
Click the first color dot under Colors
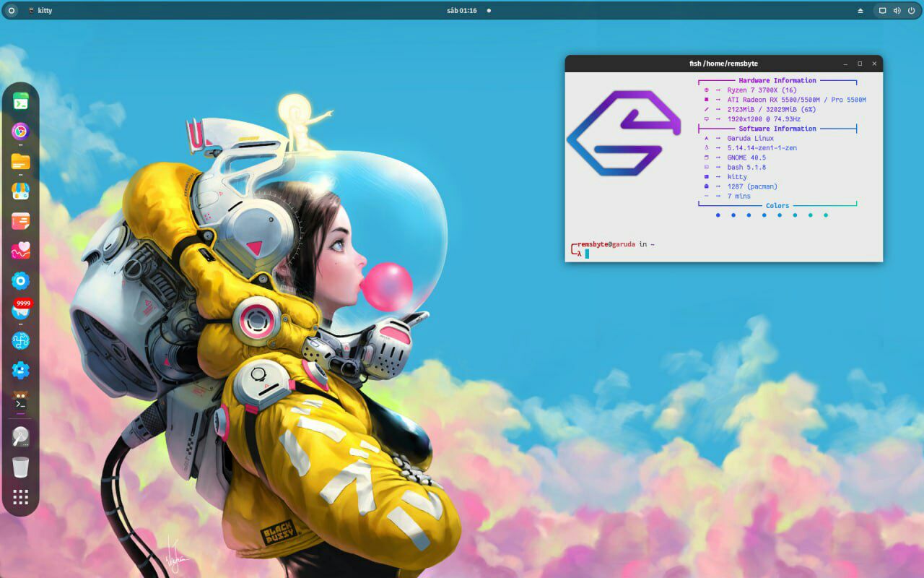coord(718,215)
